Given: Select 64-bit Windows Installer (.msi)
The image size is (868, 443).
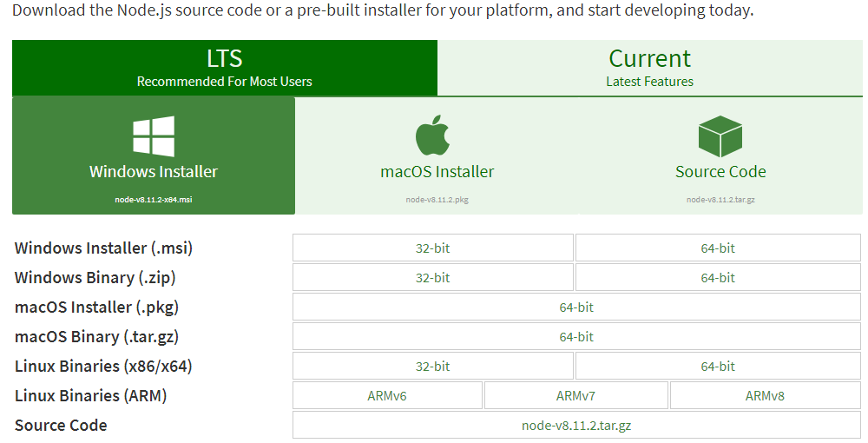Looking at the screenshot, I should coord(718,248).
